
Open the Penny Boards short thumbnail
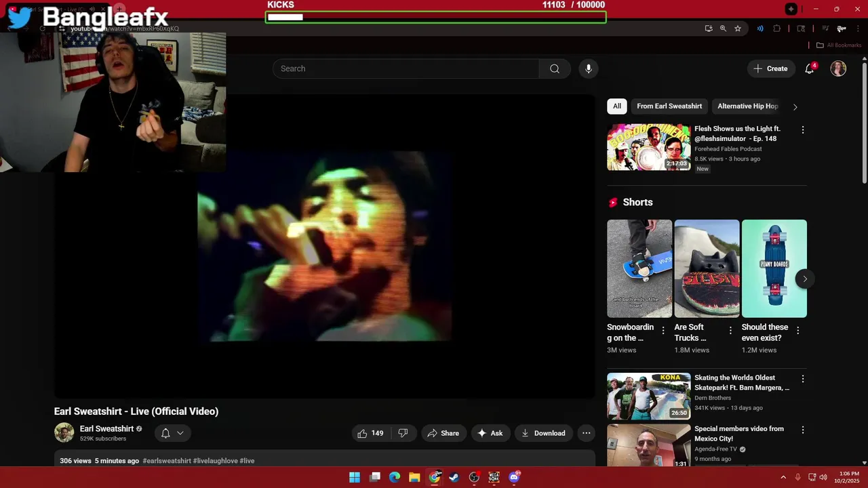[x=774, y=268]
